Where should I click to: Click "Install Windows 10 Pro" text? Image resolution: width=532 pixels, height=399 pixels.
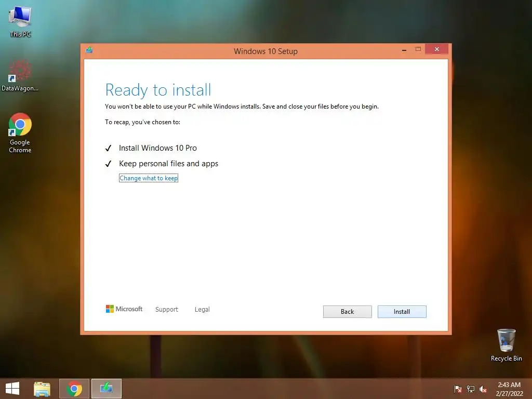click(158, 148)
